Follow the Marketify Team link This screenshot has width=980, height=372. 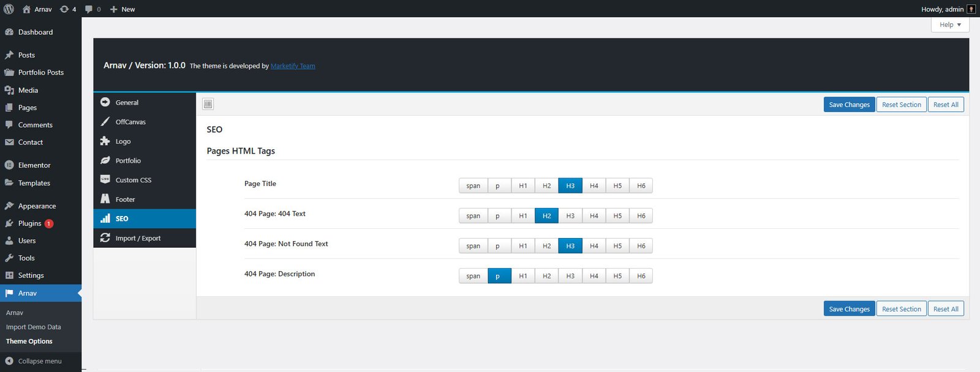[293, 66]
